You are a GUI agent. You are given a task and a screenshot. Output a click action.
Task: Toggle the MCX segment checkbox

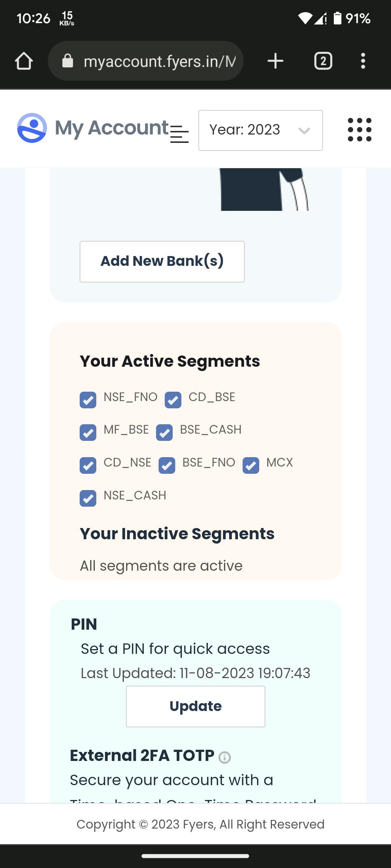pyautogui.click(x=251, y=465)
